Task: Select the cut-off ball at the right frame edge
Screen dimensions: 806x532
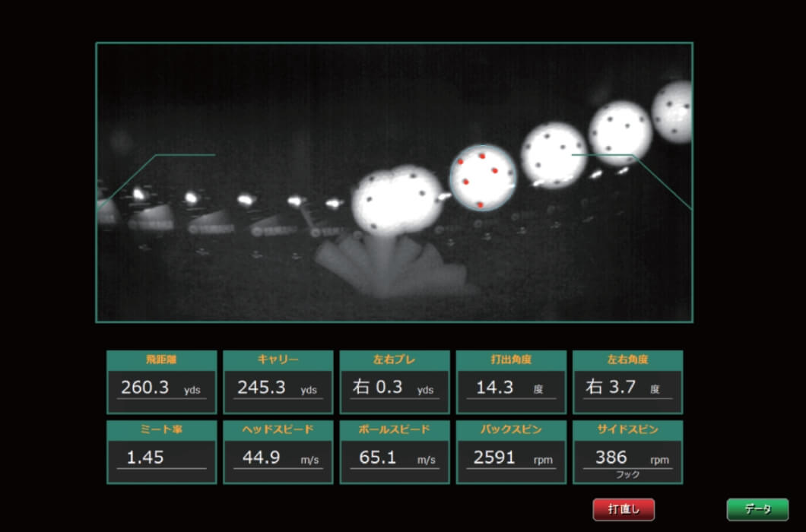Action: 673,112
